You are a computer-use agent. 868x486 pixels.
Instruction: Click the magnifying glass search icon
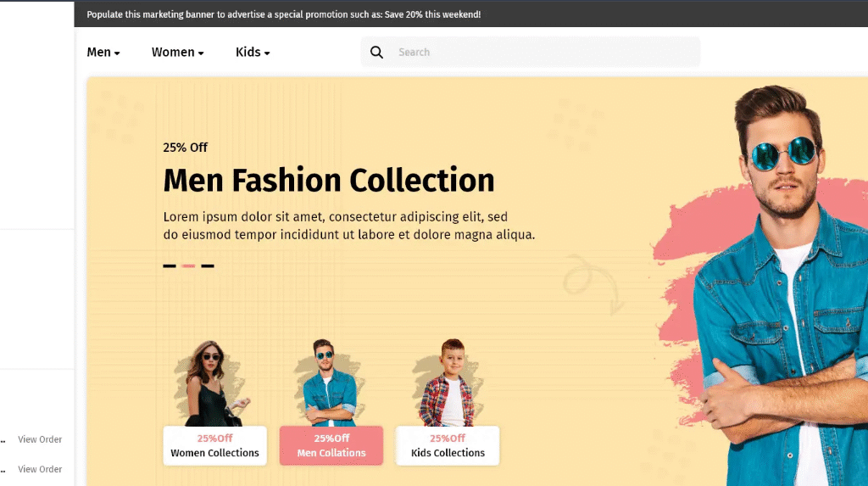point(376,53)
